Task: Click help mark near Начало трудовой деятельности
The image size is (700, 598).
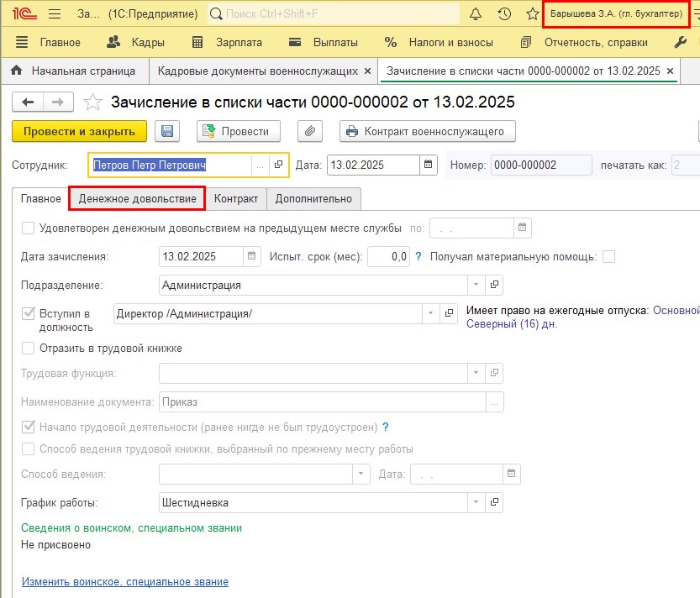Action: pos(386,427)
